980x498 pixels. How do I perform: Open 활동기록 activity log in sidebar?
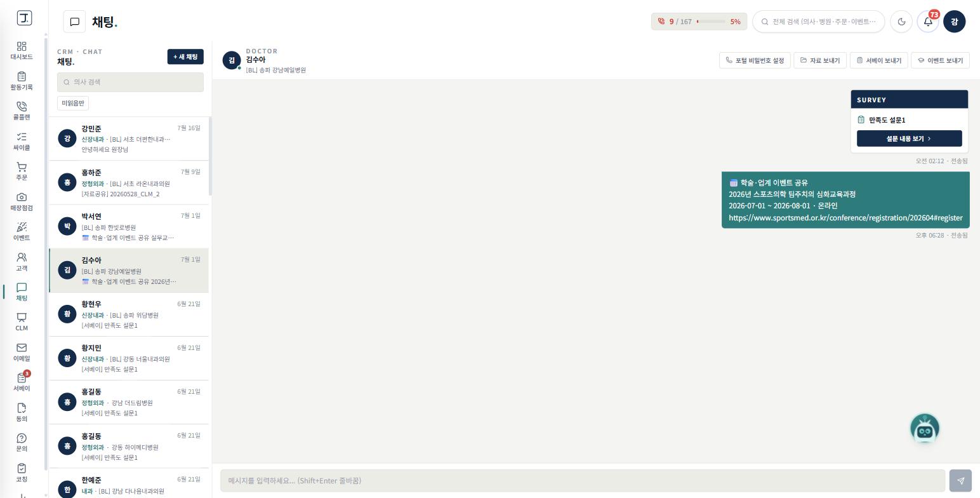point(22,81)
